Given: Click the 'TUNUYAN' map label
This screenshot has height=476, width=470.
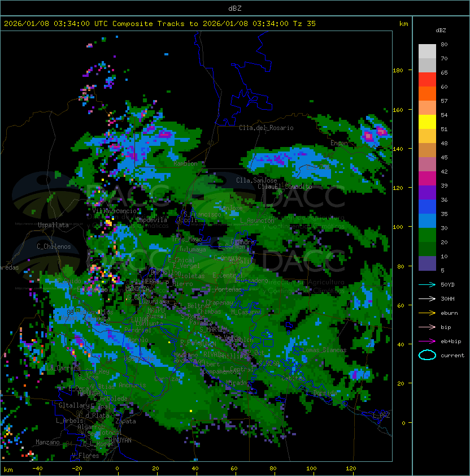Looking at the screenshot, I should click(x=120, y=440).
